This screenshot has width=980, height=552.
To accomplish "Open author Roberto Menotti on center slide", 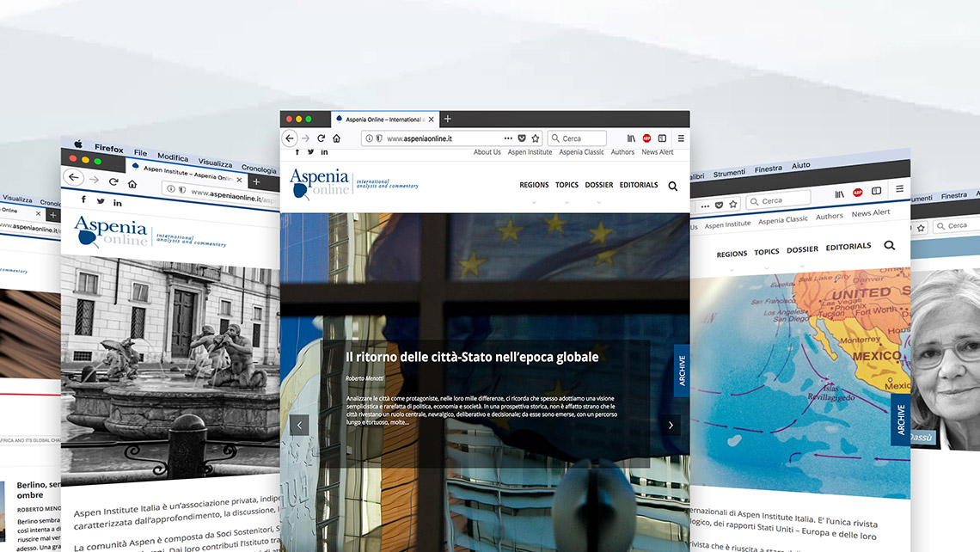I will 365,378.
